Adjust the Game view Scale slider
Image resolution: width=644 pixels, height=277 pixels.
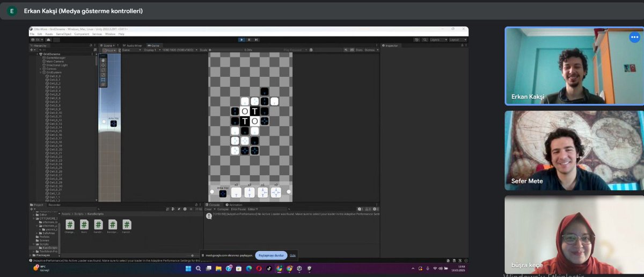coord(226,50)
